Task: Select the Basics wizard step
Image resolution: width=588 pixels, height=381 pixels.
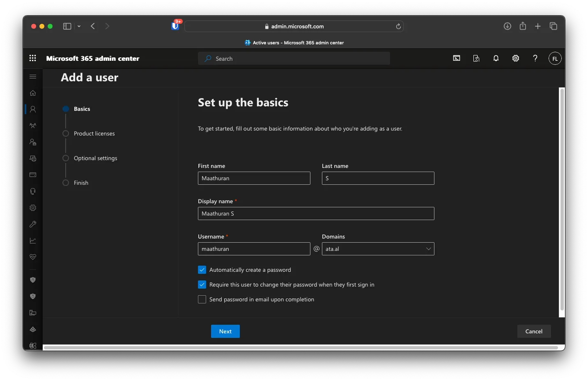Action: coord(82,109)
